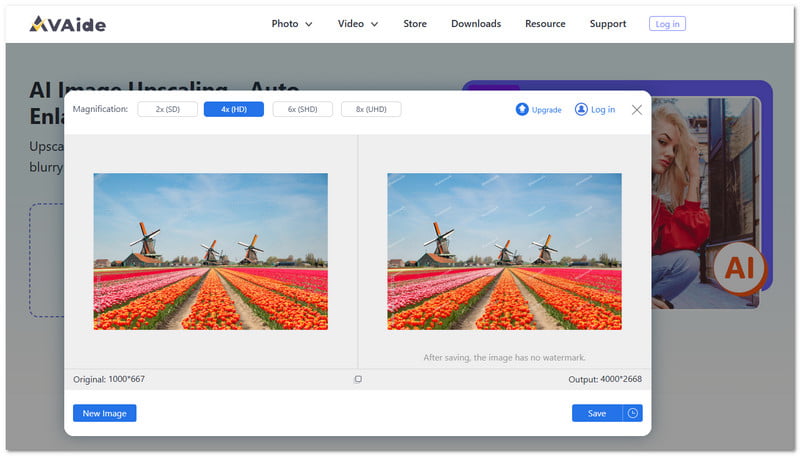Open the Downloads page
800x456 pixels.
476,23
